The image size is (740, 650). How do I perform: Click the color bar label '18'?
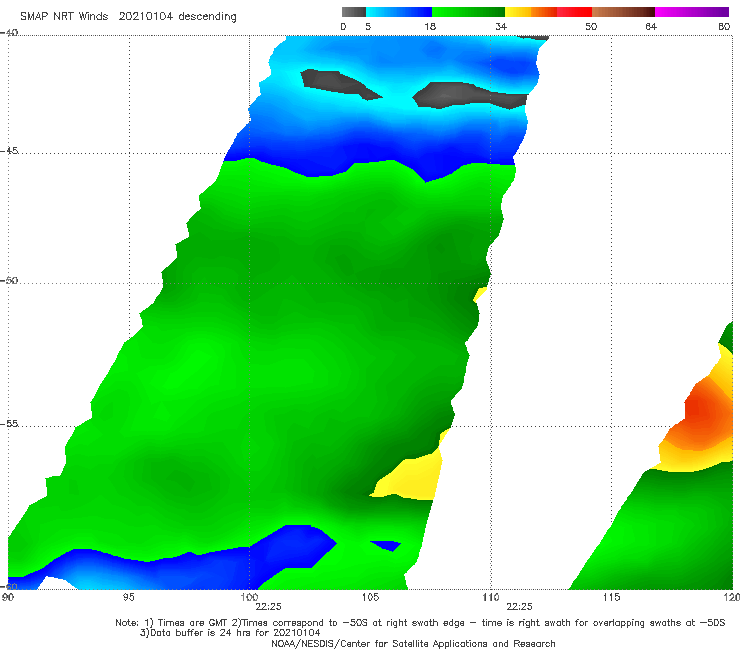pyautogui.click(x=430, y=26)
